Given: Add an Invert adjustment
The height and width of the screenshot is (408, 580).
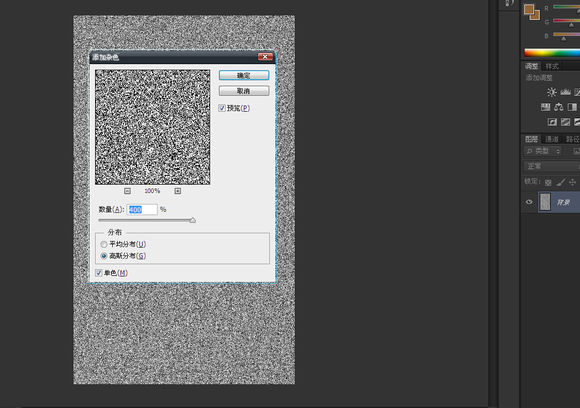Looking at the screenshot, I should point(552,122).
